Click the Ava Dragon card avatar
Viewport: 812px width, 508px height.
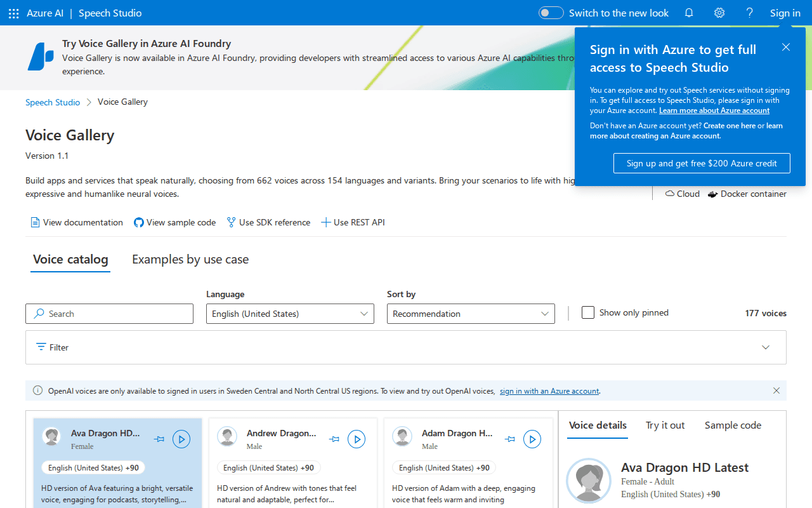(x=51, y=436)
